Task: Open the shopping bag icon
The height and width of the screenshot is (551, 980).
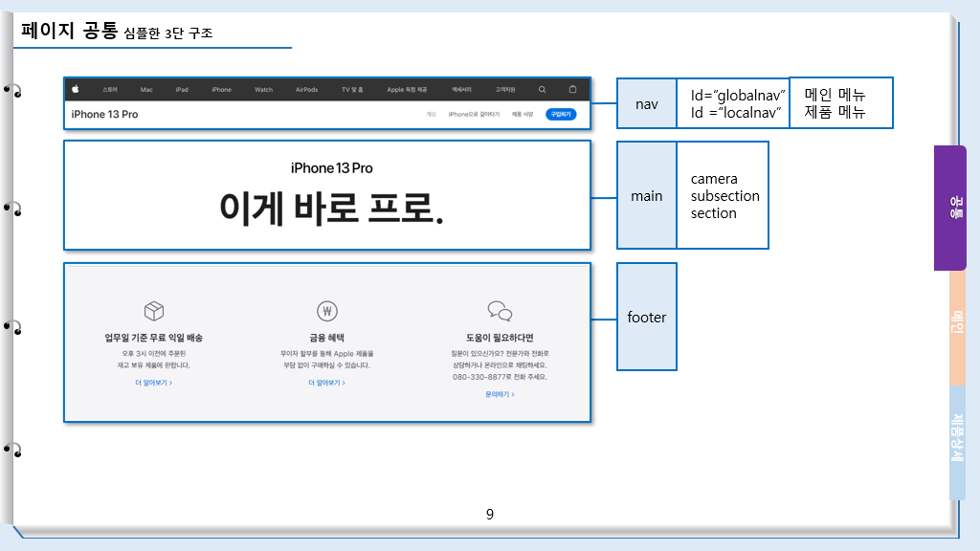Action: [x=572, y=89]
